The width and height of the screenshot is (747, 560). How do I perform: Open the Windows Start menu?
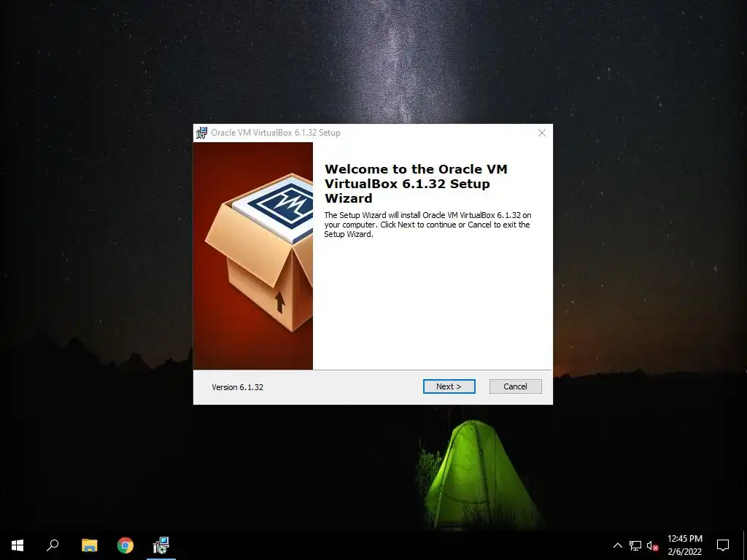tap(18, 545)
